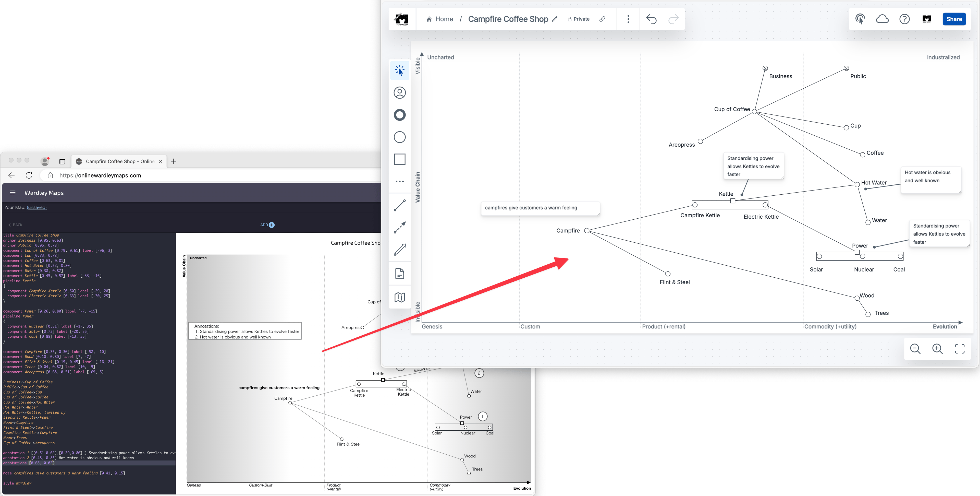Click the 'campfires give customers a warm feeling' note
The height and width of the screenshot is (496, 980).
coord(540,208)
